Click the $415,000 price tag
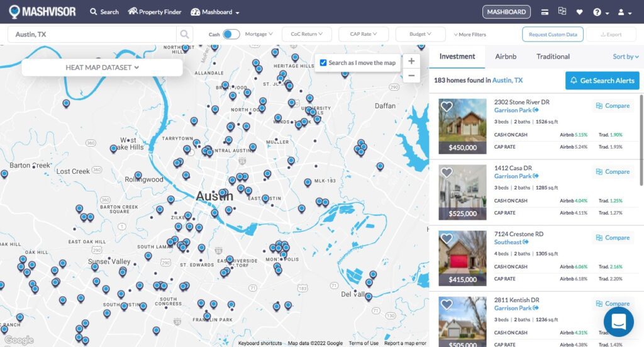Screen dimensions: 644x347 (462, 280)
